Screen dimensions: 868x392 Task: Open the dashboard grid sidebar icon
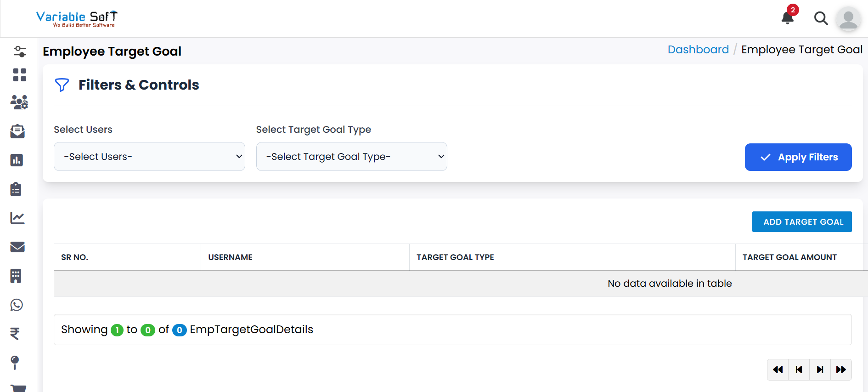click(x=19, y=75)
